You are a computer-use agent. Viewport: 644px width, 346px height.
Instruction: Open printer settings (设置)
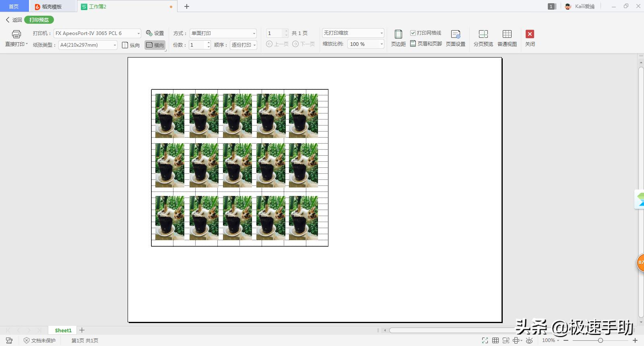point(155,33)
